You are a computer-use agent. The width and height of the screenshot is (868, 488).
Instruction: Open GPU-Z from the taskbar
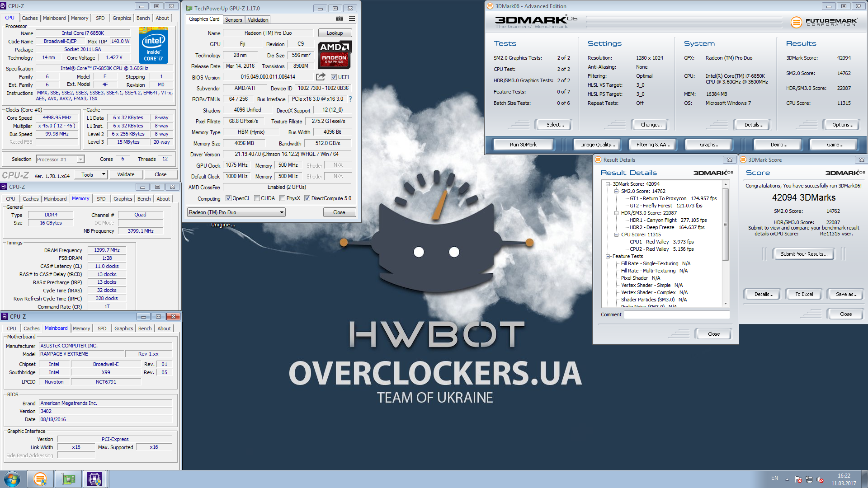pyautogui.click(x=68, y=479)
